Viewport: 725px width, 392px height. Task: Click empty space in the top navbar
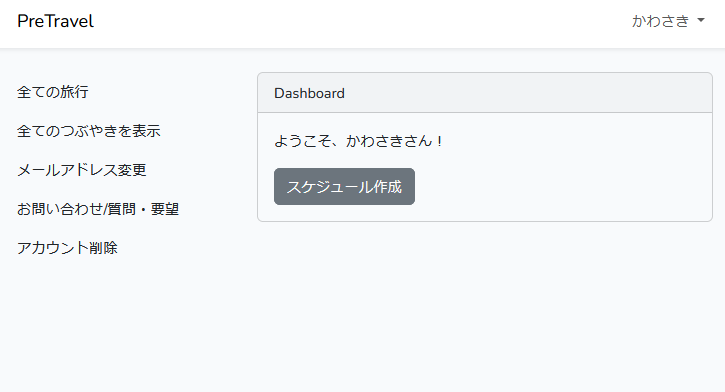pyautogui.click(x=361, y=23)
